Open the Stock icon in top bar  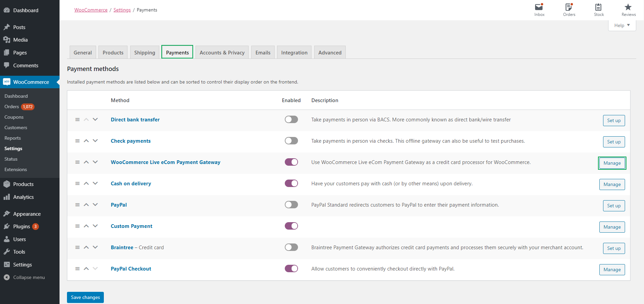click(x=598, y=7)
